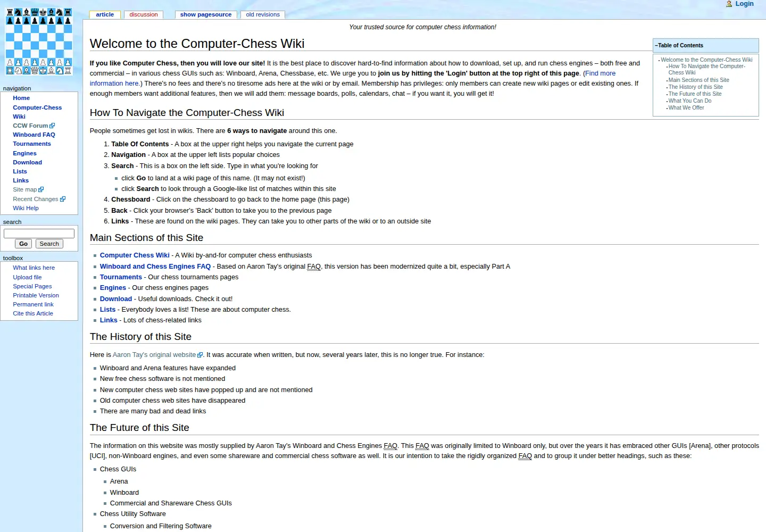Open Aaron Tay's original website link
The image size is (766, 532).
[154, 355]
